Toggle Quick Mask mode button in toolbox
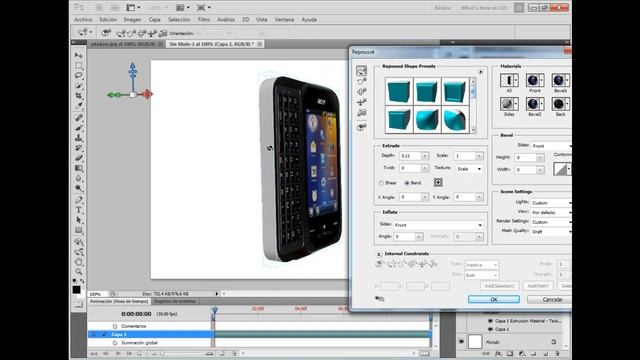 [78, 304]
